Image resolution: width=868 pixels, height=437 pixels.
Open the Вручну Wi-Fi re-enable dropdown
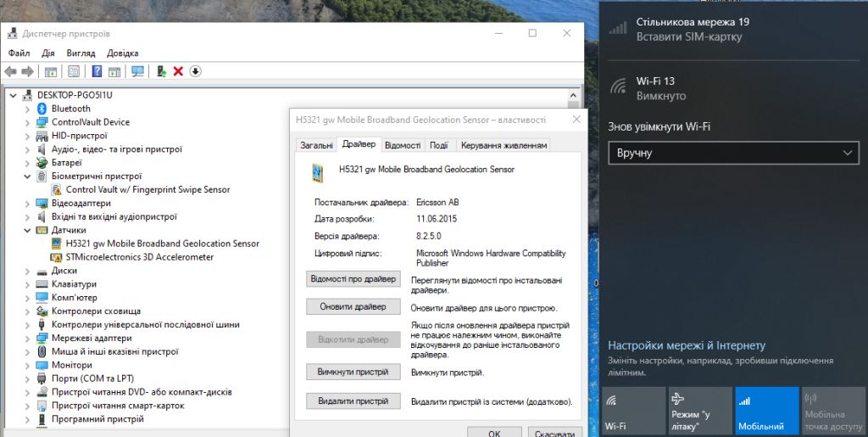click(x=733, y=153)
